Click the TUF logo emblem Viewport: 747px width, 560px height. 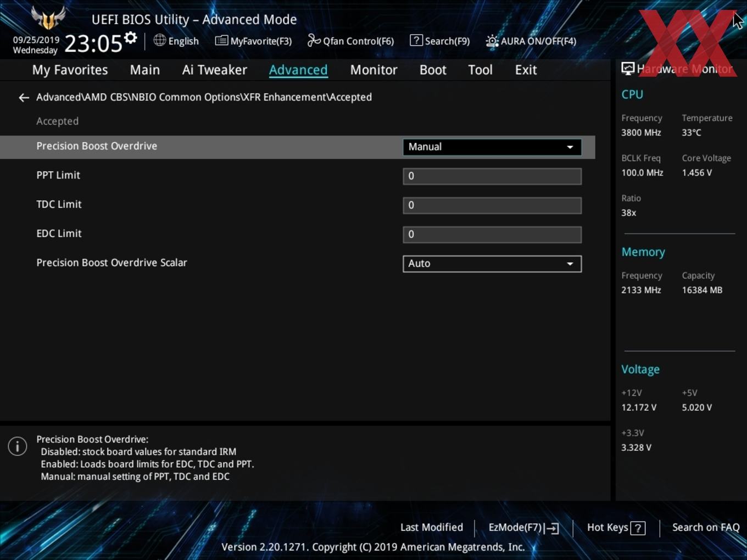point(48,18)
